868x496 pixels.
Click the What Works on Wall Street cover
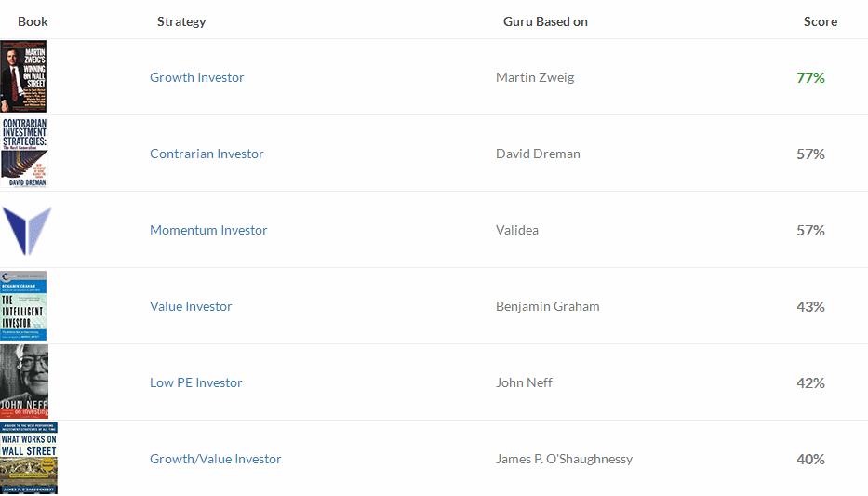coord(29,459)
